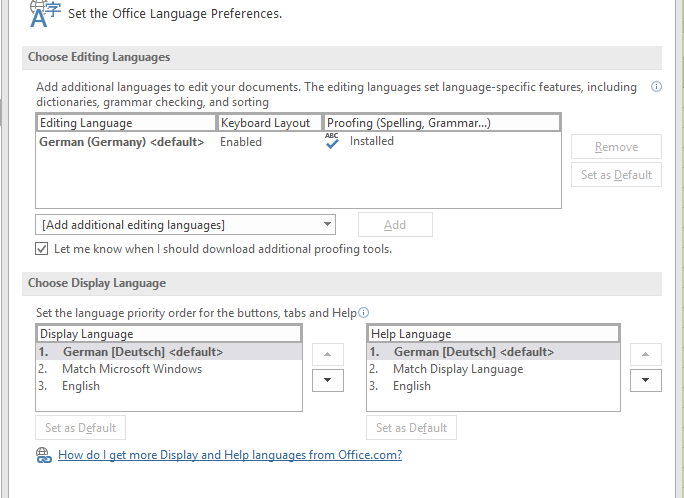Click the ABC proofing installed checkmark icon
The image size is (684, 498).
(332, 142)
